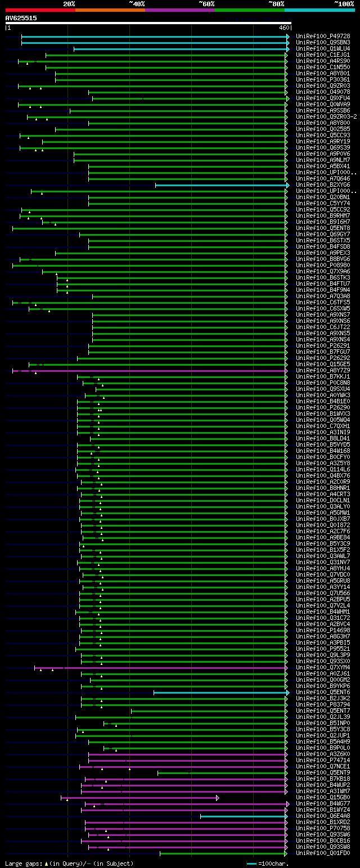This screenshot has width=360, height=868.
Task: Click the orange ~40% identity legend segment
Action: pos(110,10)
